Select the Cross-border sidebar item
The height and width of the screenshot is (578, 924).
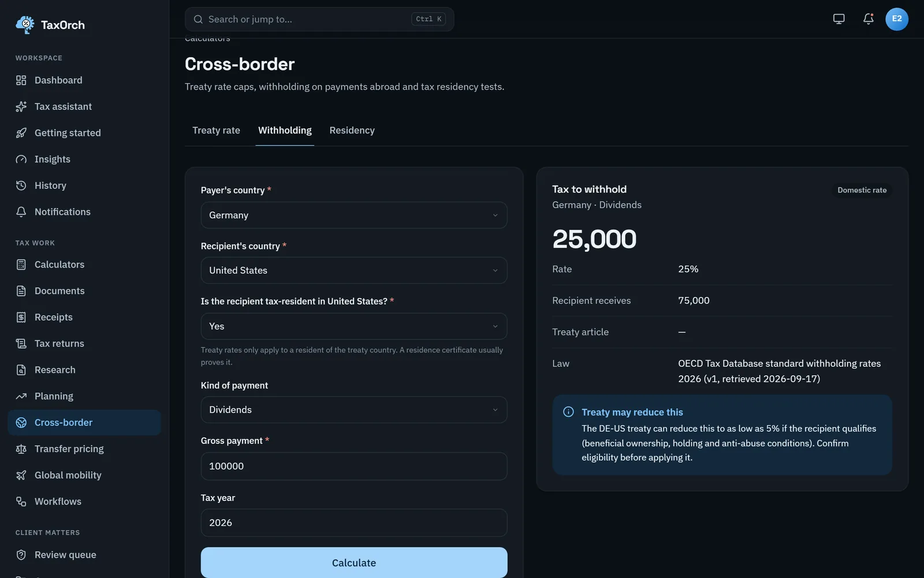tap(84, 423)
